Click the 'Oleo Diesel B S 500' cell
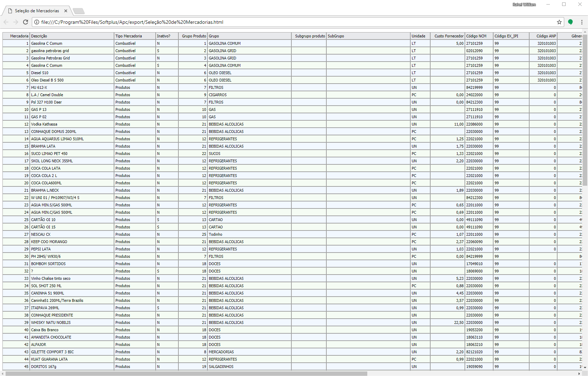The width and height of the screenshot is (588, 376). point(72,80)
